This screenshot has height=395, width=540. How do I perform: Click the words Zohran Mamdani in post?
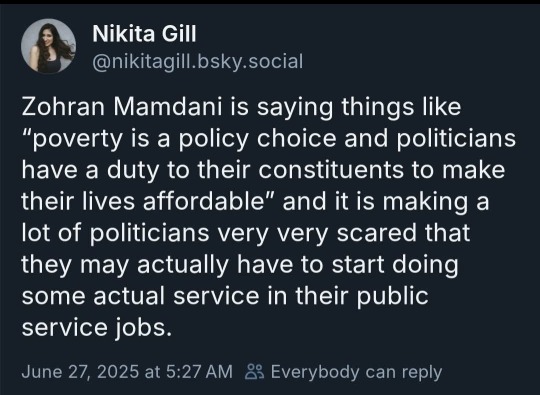click(x=121, y=107)
